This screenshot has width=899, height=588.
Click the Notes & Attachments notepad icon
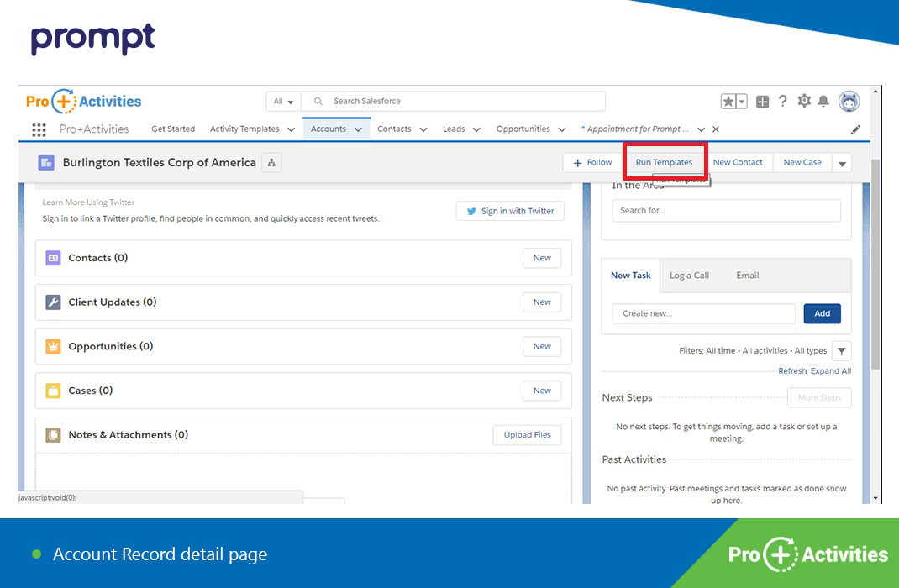pyautogui.click(x=51, y=435)
